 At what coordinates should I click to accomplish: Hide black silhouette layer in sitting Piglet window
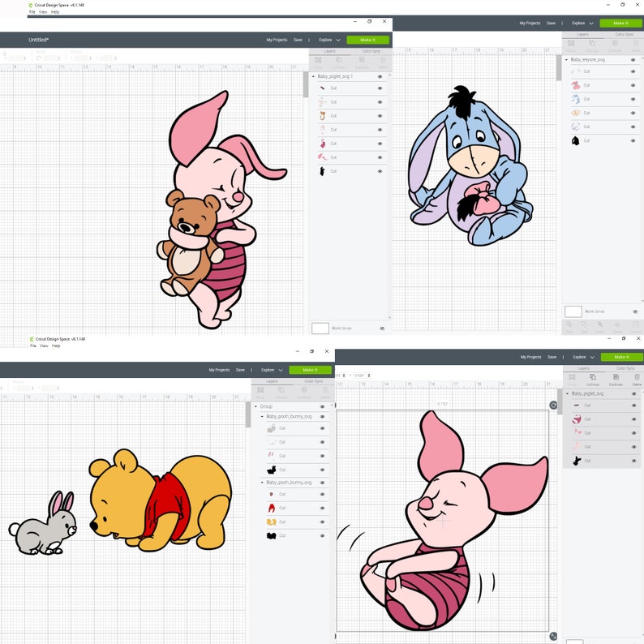coord(633,461)
